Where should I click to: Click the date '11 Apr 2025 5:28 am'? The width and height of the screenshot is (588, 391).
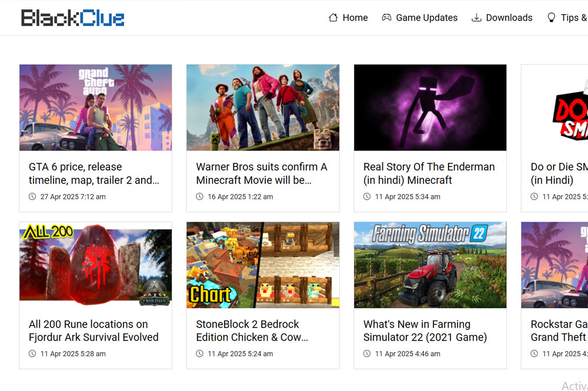[x=73, y=354]
